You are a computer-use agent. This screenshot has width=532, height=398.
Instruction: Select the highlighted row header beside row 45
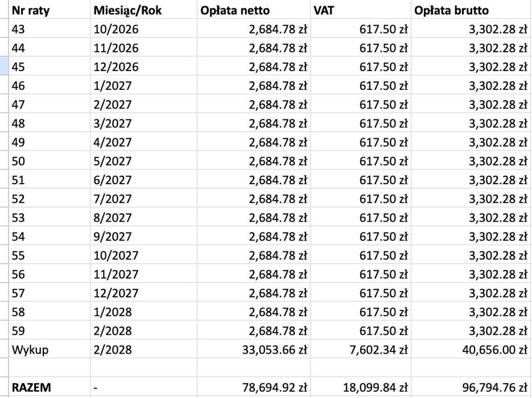[4, 67]
